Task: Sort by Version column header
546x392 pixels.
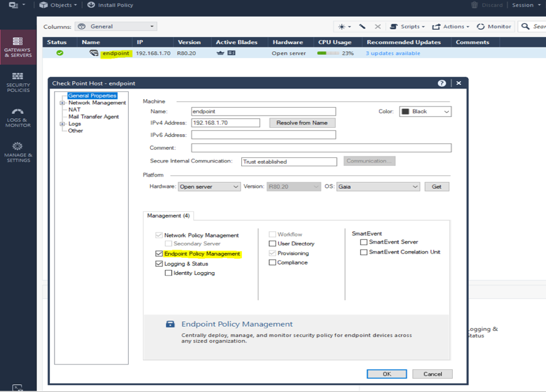Action: coord(189,42)
